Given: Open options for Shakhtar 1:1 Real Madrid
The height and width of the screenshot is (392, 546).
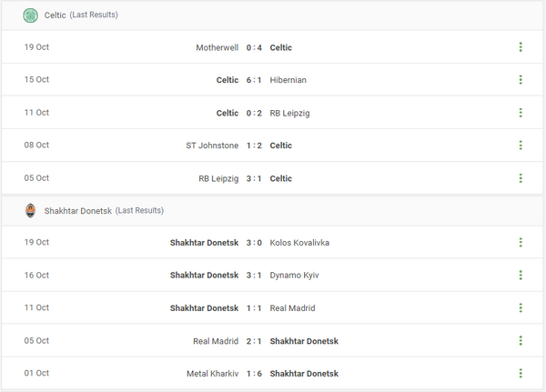Looking at the screenshot, I should click(x=521, y=308).
